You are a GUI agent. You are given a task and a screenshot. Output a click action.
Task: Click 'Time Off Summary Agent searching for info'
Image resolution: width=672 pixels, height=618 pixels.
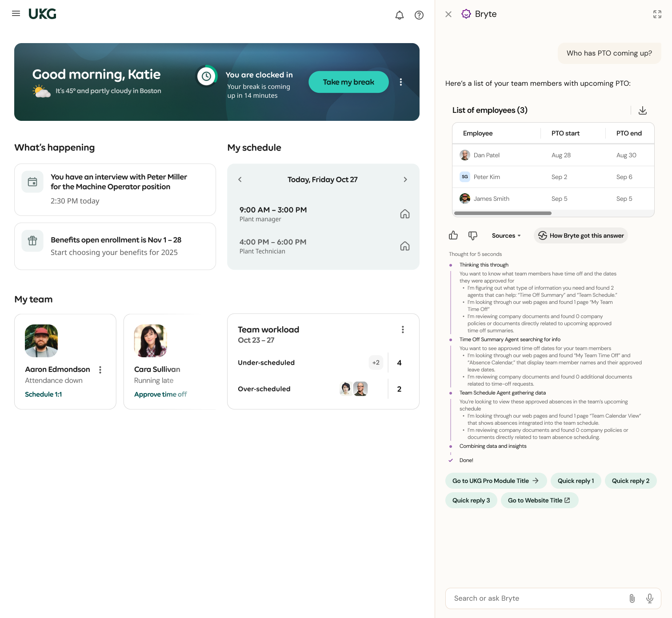510,339
